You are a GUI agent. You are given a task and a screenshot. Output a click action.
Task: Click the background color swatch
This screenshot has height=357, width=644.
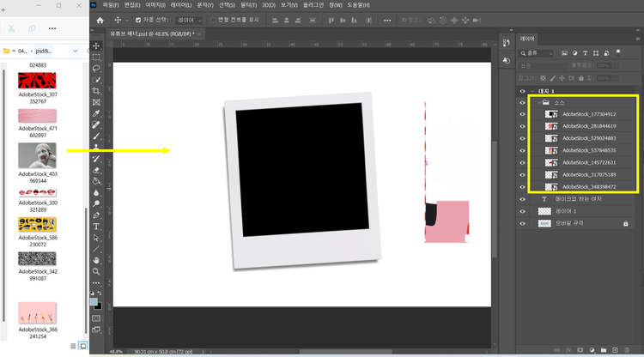point(98,306)
